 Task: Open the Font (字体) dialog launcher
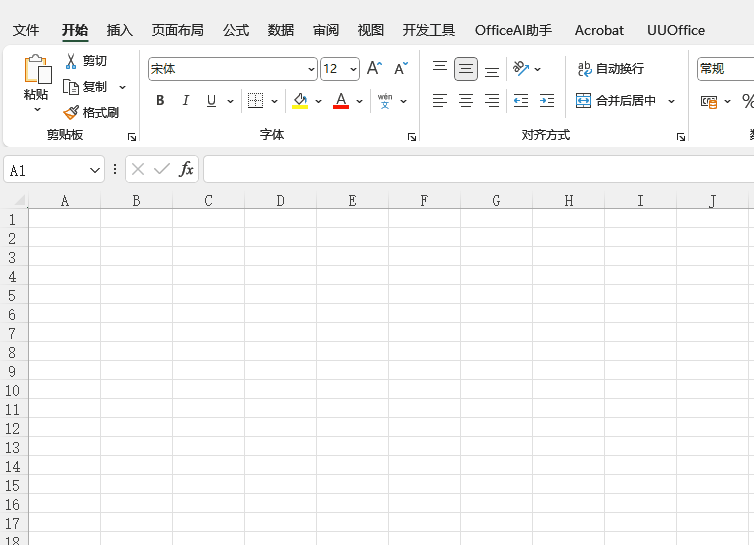click(412, 137)
